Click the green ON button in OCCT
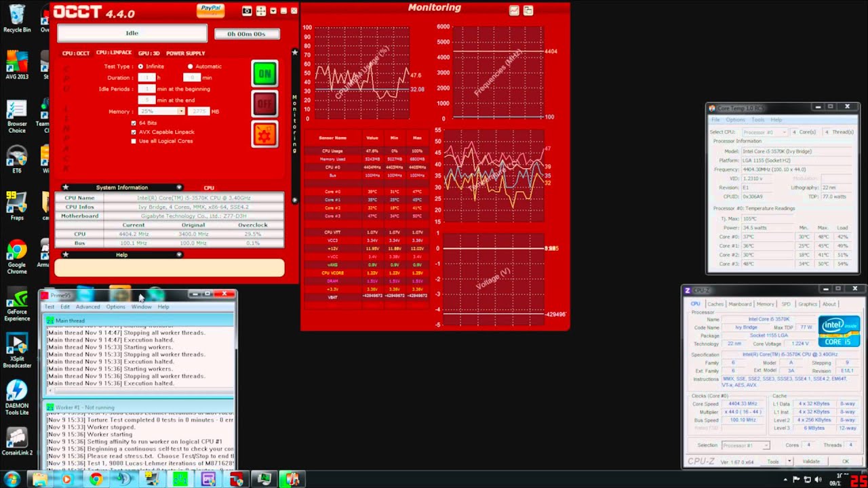 click(x=264, y=73)
